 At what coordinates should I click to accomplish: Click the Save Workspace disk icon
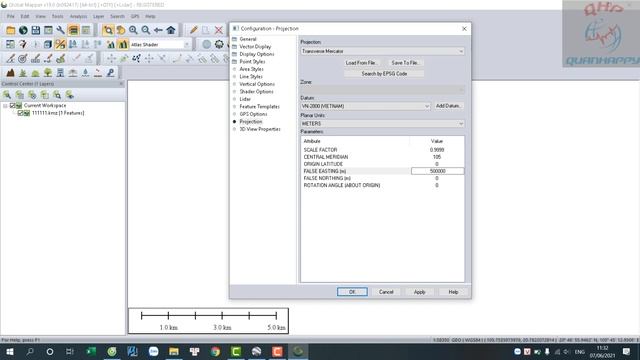click(x=36, y=30)
